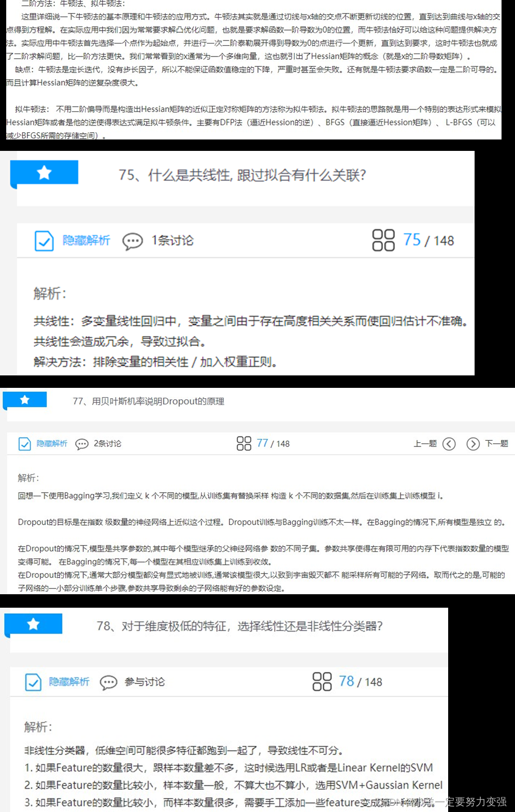Viewport: 515px width, 812px height.
Task: Open the 2条讨论 discussion link
Action: coord(107,444)
